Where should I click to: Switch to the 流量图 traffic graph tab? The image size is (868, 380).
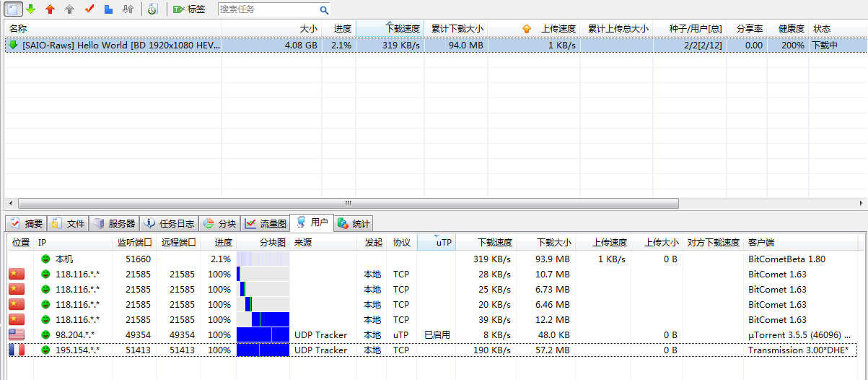coord(266,223)
